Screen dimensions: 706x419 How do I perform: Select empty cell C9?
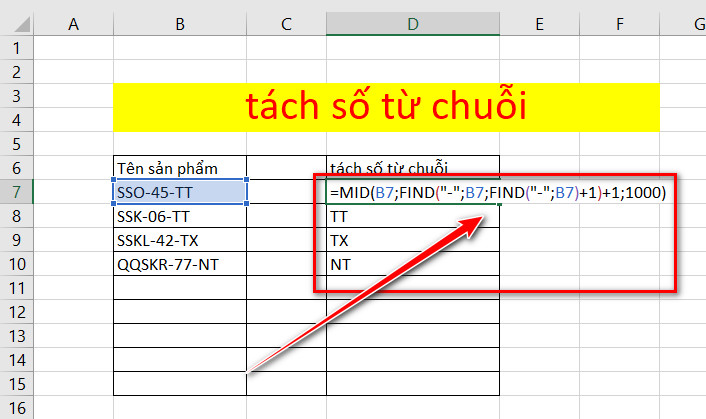pos(286,239)
